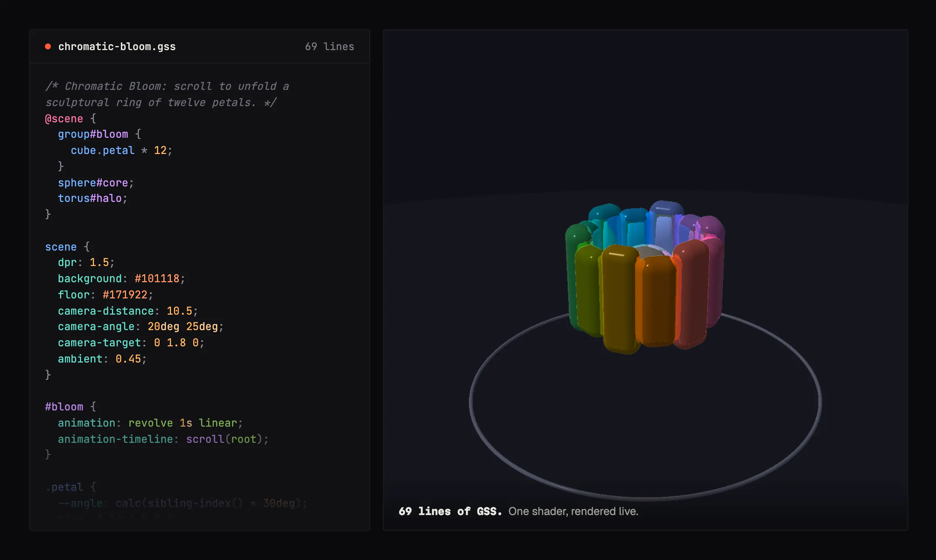The height and width of the screenshot is (560, 936).
Task: Click the '69 lines of GSS.' caption
Action: [450, 511]
